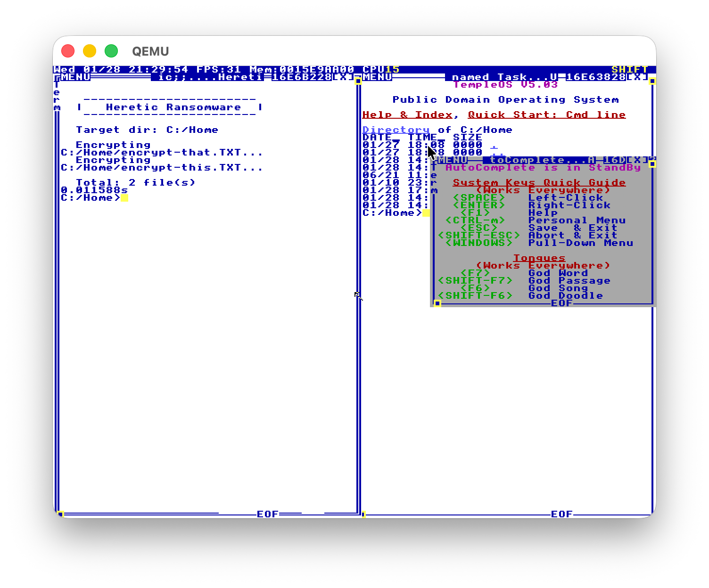
Task: Click the vertical scroll marker of AutoComplete window
Action: click(x=652, y=164)
